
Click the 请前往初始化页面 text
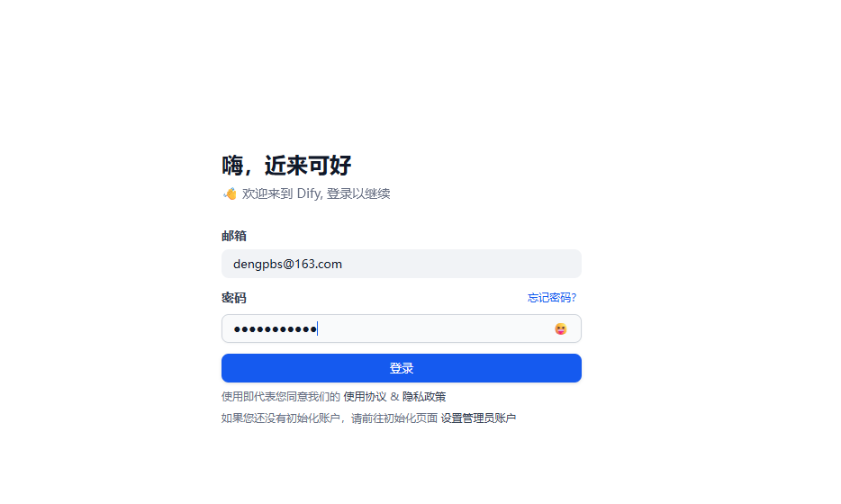[x=394, y=418]
